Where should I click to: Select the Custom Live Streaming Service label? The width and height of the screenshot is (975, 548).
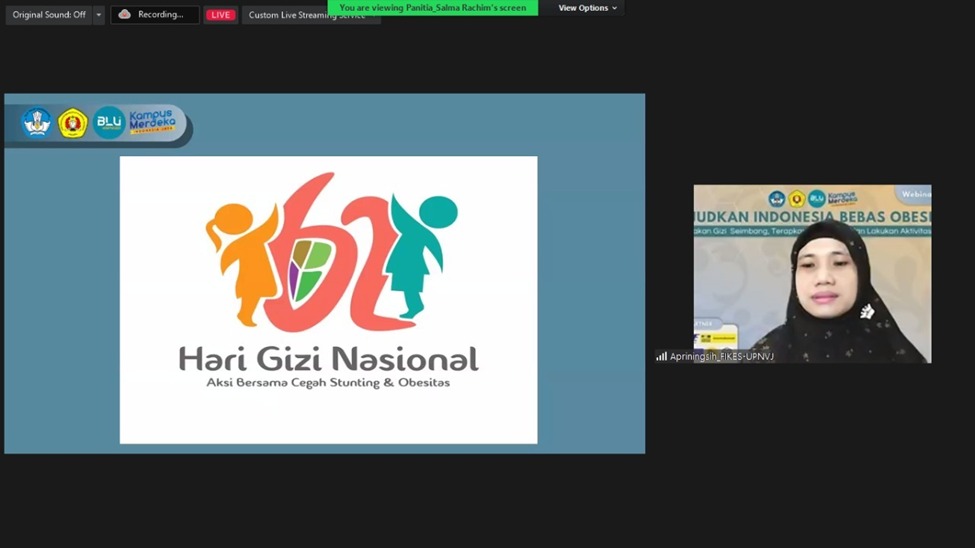(x=307, y=16)
